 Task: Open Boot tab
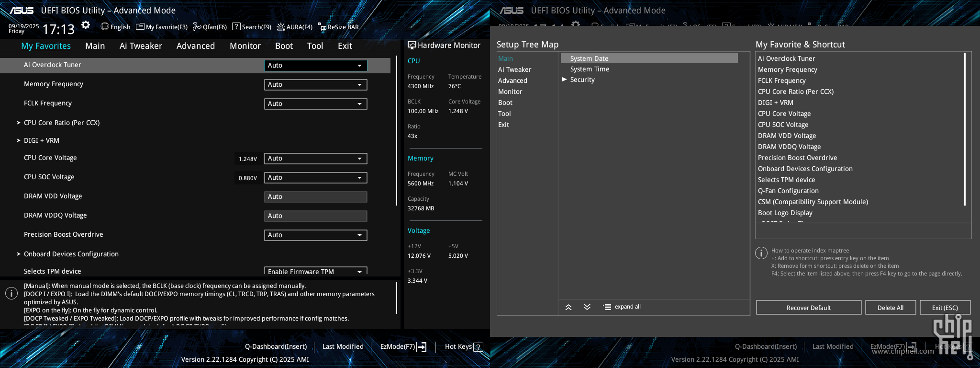(284, 46)
